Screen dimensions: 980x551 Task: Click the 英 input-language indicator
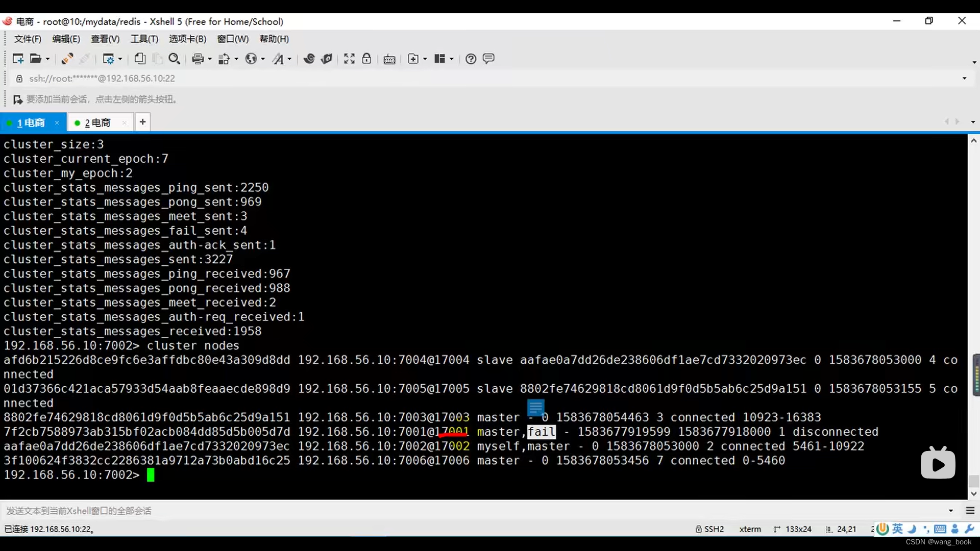tap(897, 529)
